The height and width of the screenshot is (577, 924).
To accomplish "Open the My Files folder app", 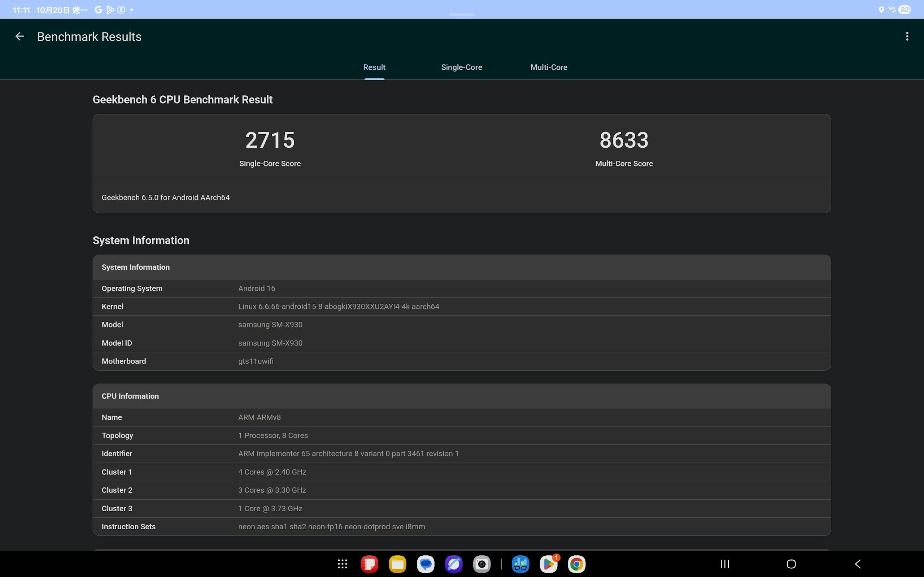I will pyautogui.click(x=397, y=564).
